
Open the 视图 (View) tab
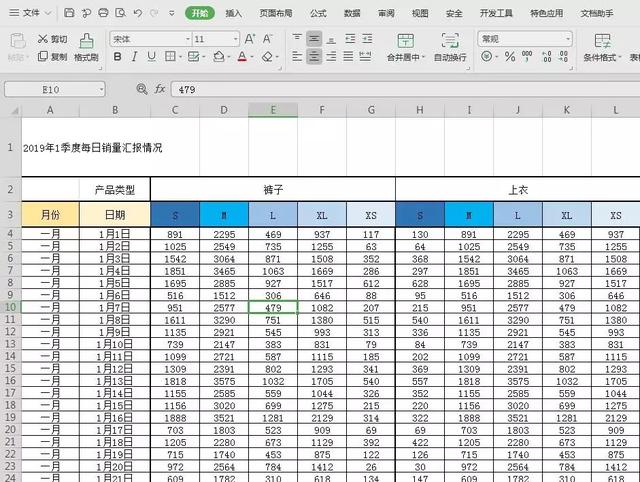(x=420, y=13)
